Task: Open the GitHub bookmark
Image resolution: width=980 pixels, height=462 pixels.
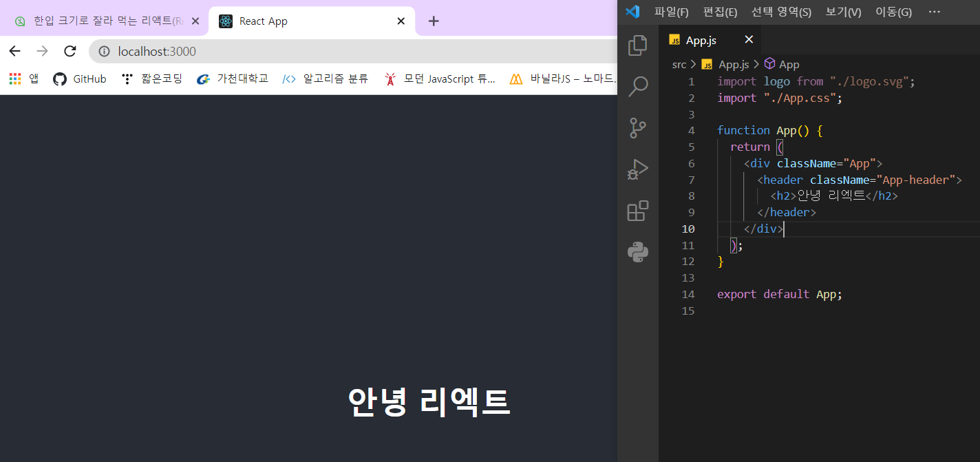Action: click(x=80, y=79)
